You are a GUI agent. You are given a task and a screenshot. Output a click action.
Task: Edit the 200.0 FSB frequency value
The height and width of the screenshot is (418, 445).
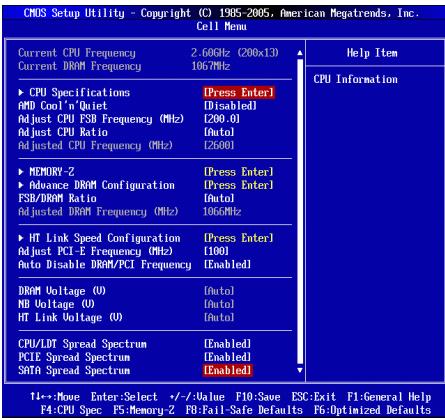(222, 119)
